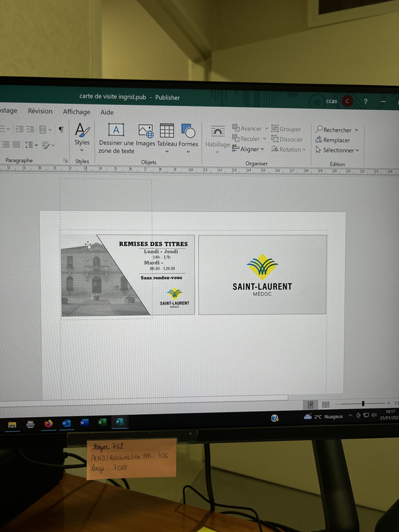Switch to single page view in status bar
Screen dimensions: 399x532
click(x=311, y=404)
